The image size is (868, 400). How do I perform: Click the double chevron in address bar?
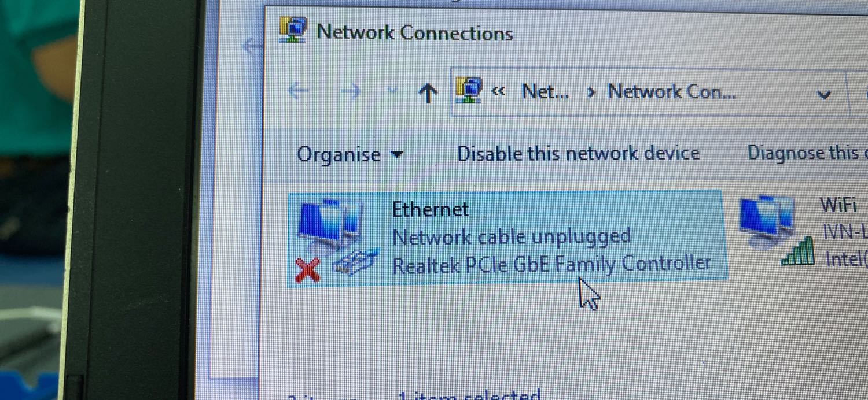(x=498, y=91)
